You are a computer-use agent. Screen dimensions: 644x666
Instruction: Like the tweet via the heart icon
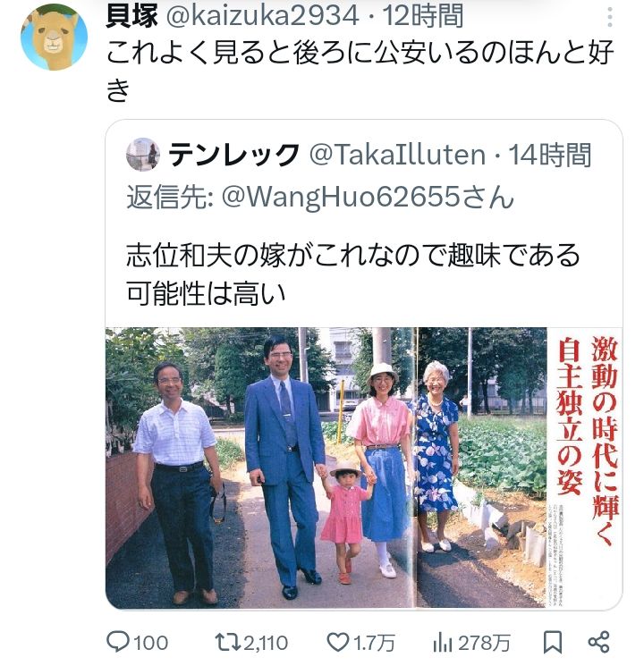[x=338, y=642]
